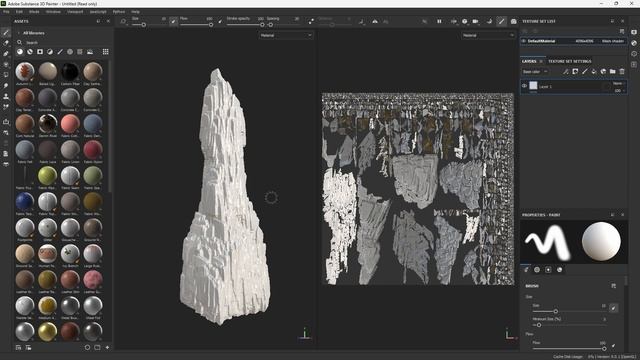
Task: Toggle pen pressure for Size in Properties
Action: [613, 308]
